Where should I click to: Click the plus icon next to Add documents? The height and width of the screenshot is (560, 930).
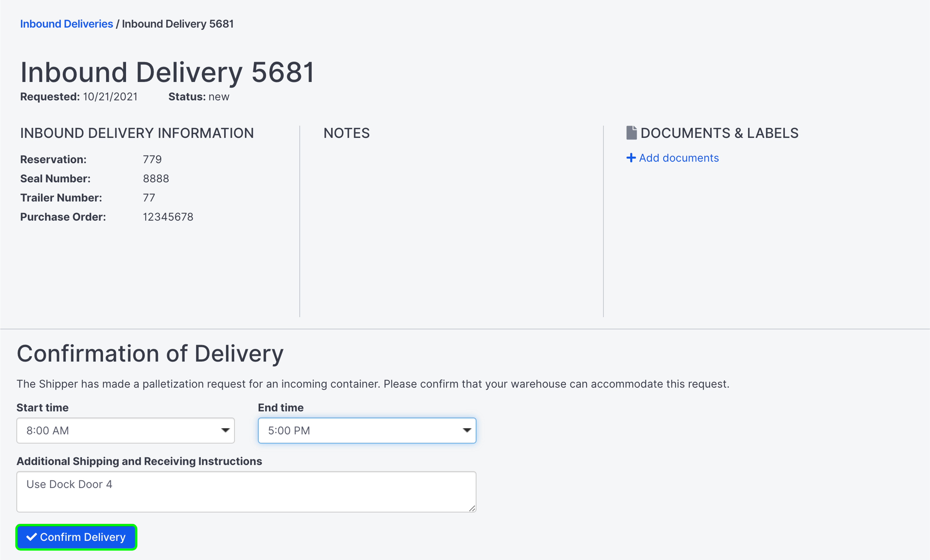click(631, 158)
